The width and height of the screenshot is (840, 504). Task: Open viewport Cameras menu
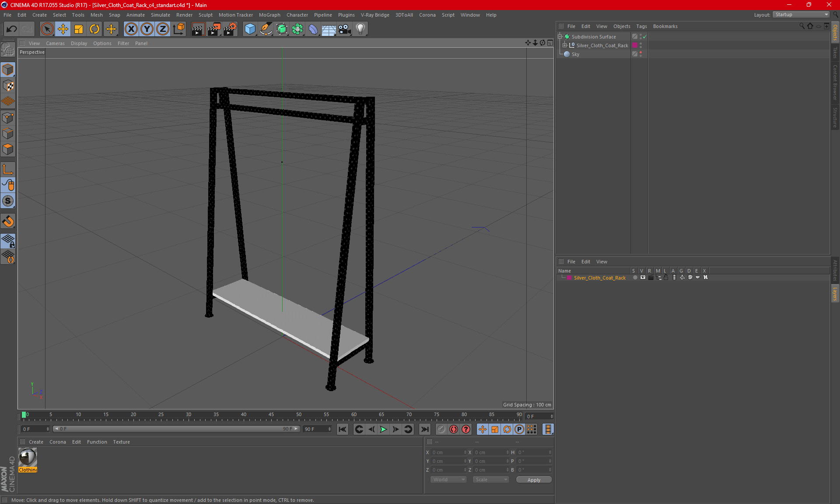click(x=55, y=43)
